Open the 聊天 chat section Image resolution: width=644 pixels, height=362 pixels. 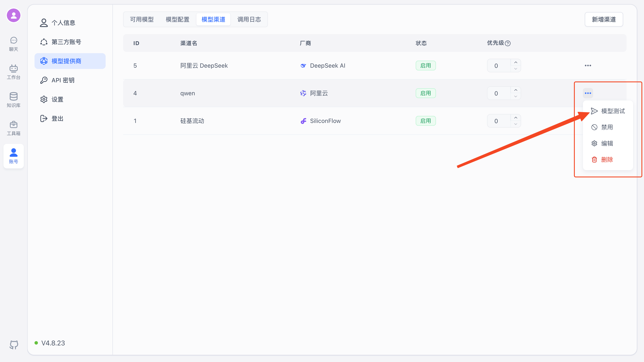click(13, 44)
